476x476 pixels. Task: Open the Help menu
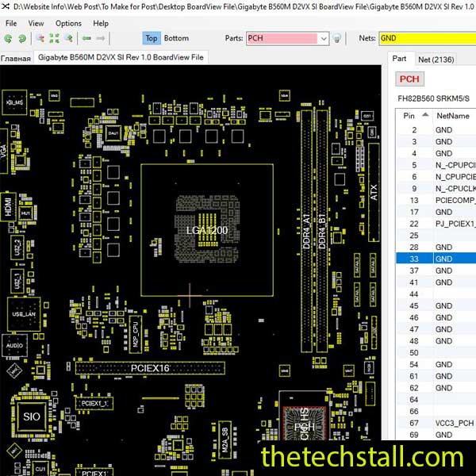click(101, 23)
